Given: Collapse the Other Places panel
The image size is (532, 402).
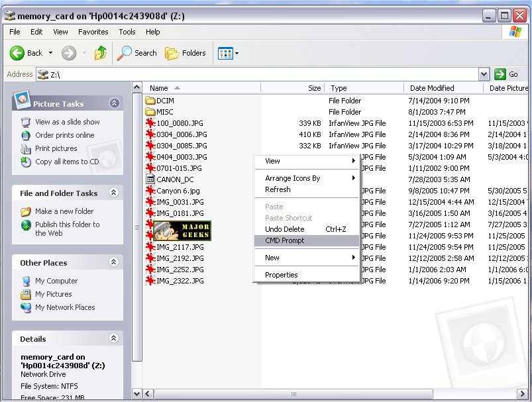Looking at the screenshot, I should coord(114,262).
